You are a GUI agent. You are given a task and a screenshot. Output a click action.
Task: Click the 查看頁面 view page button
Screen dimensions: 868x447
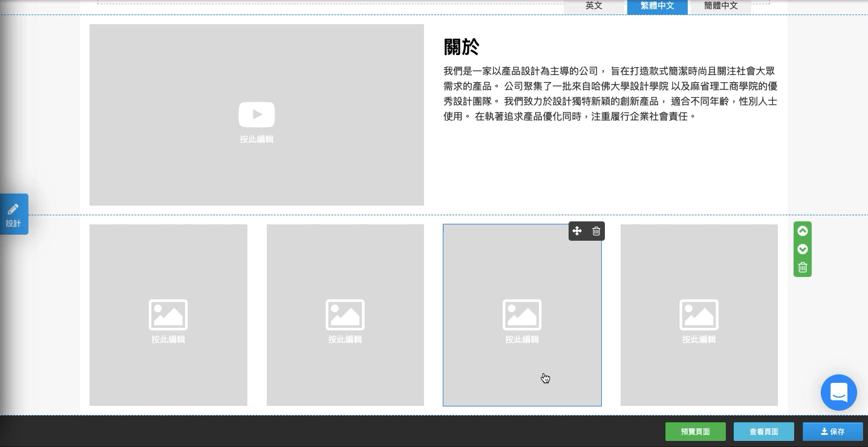pos(763,432)
